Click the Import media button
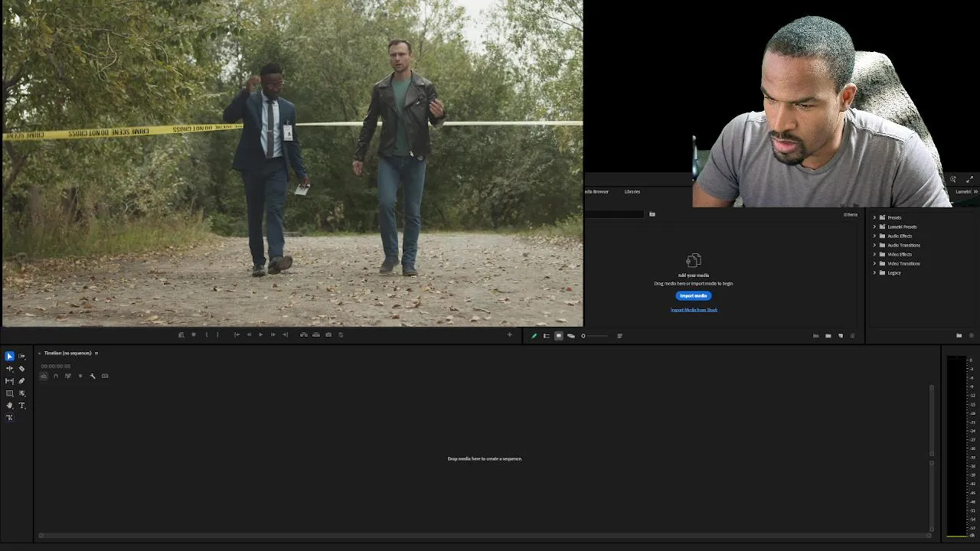The image size is (980, 551). (x=694, y=295)
